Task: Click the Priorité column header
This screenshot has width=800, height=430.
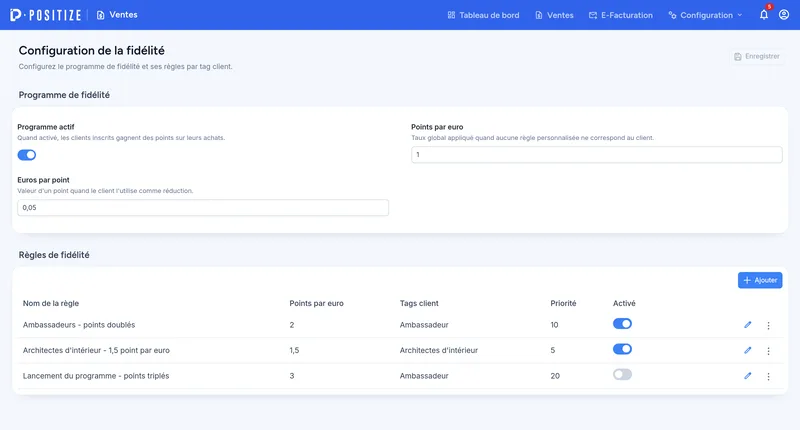Action: [563, 303]
